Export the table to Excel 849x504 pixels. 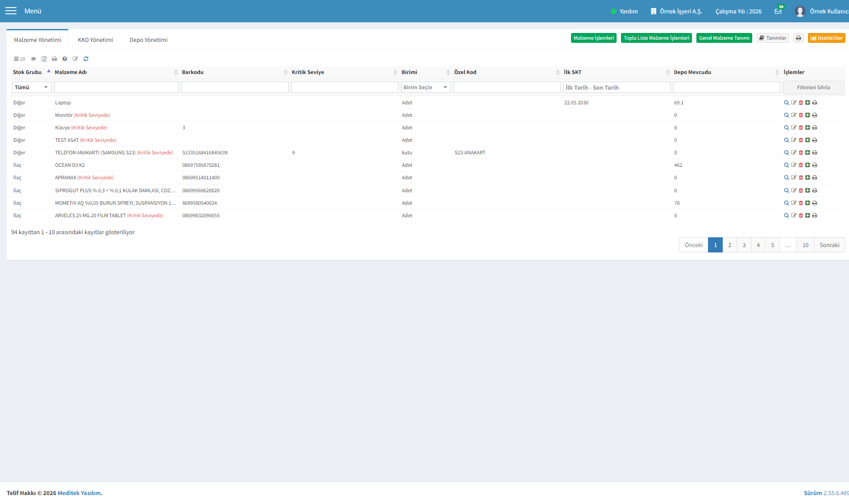(44, 59)
